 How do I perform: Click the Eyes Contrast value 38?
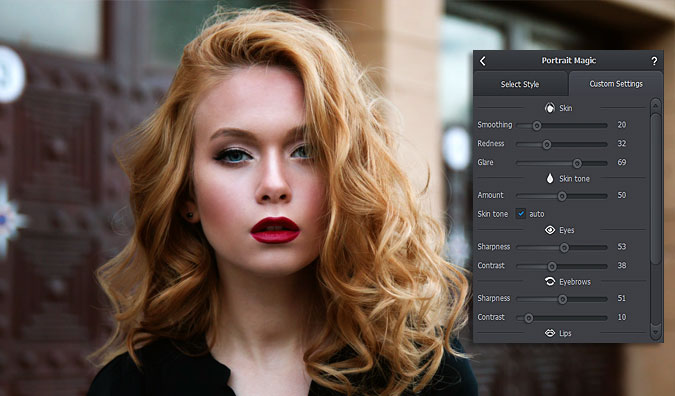point(622,266)
